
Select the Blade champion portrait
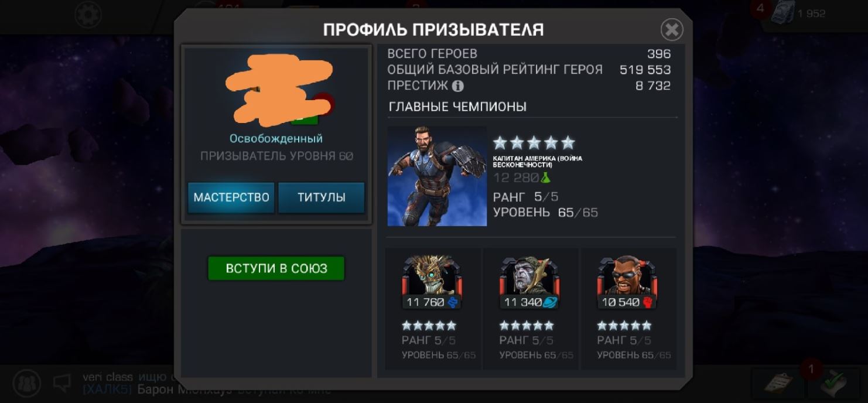click(x=627, y=275)
